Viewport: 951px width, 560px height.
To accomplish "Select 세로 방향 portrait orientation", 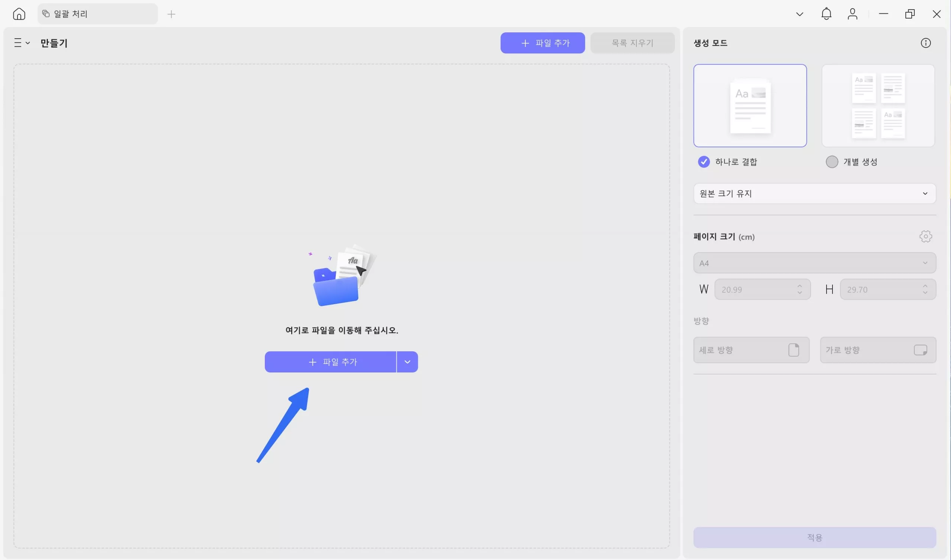I will pos(751,350).
